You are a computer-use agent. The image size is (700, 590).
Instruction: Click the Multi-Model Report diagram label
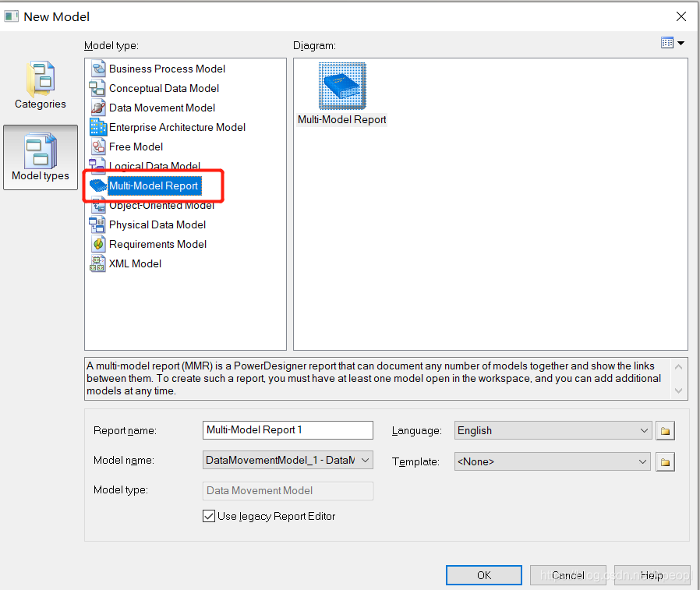(342, 119)
